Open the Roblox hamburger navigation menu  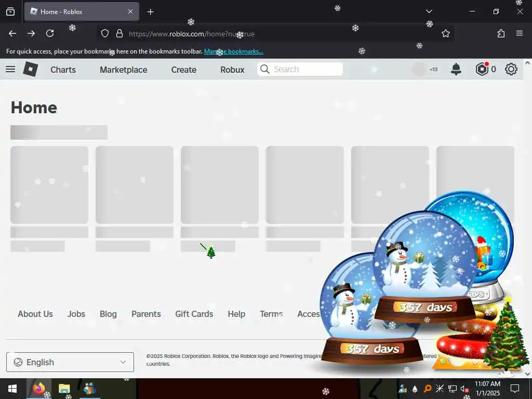coord(10,69)
